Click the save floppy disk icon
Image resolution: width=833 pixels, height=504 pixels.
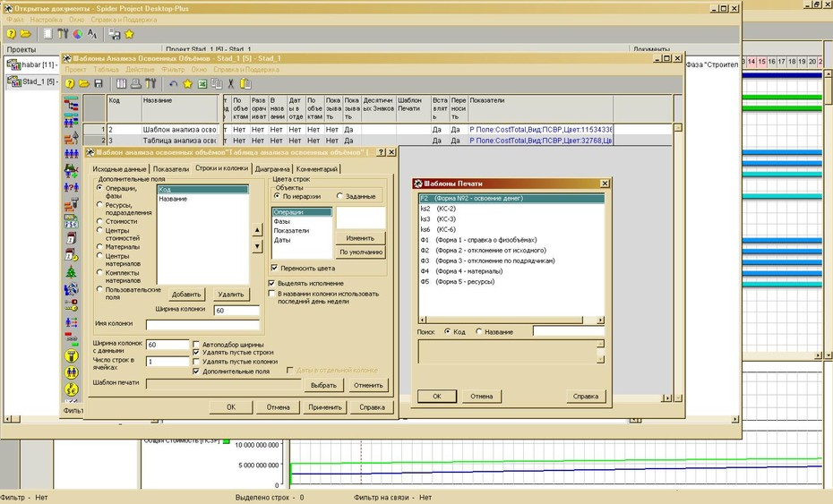(x=99, y=83)
